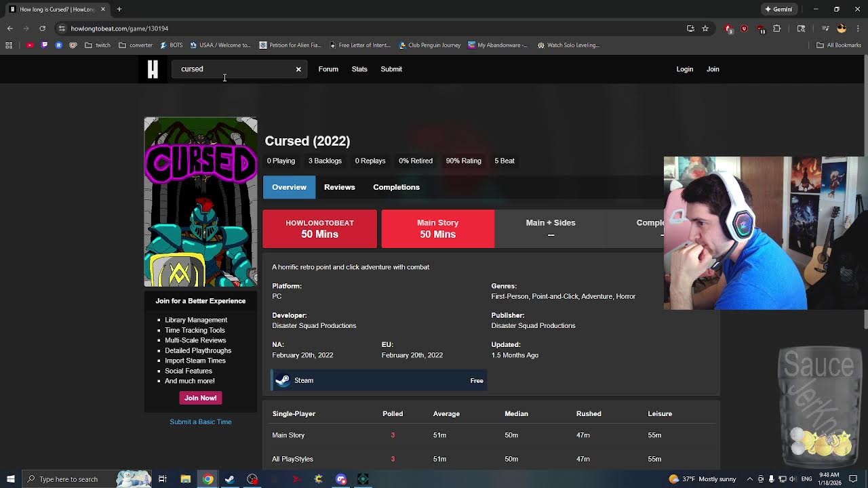Screen dimensions: 868x488
Task: Open the browser apps grid icon
Action: pyautogui.click(x=9, y=45)
